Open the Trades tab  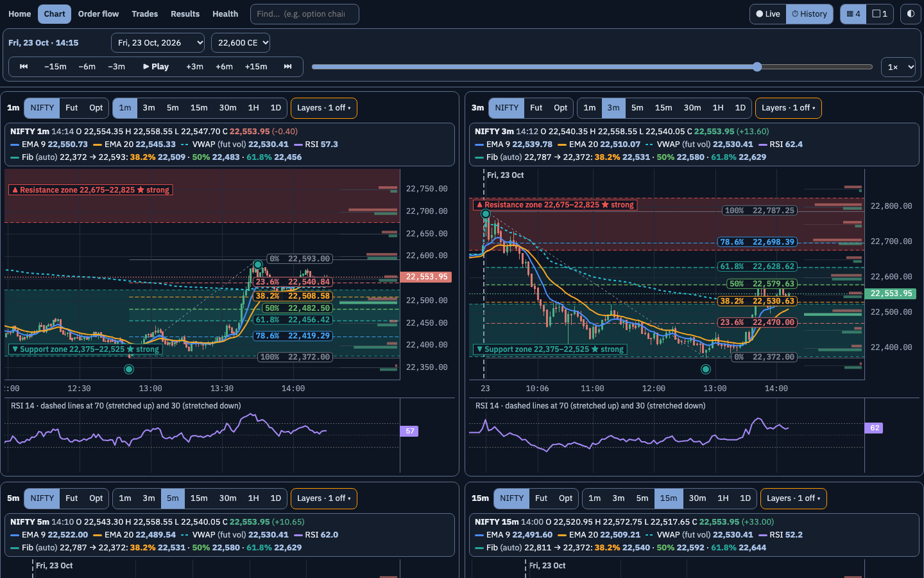pyautogui.click(x=145, y=14)
